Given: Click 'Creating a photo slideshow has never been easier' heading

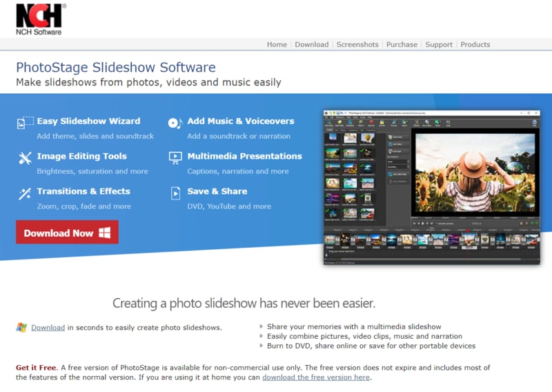Looking at the screenshot, I should (x=244, y=303).
